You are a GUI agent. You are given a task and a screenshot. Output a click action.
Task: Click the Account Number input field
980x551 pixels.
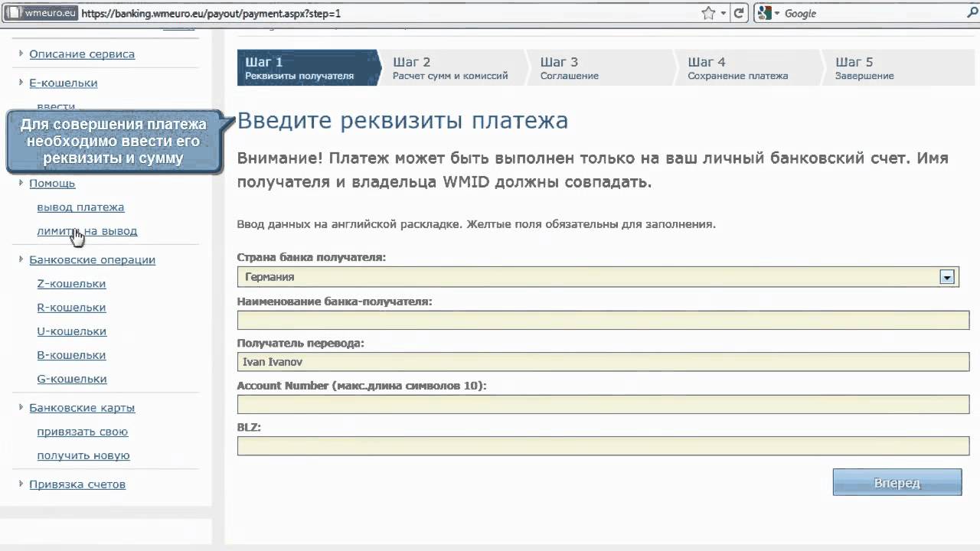[603, 404]
